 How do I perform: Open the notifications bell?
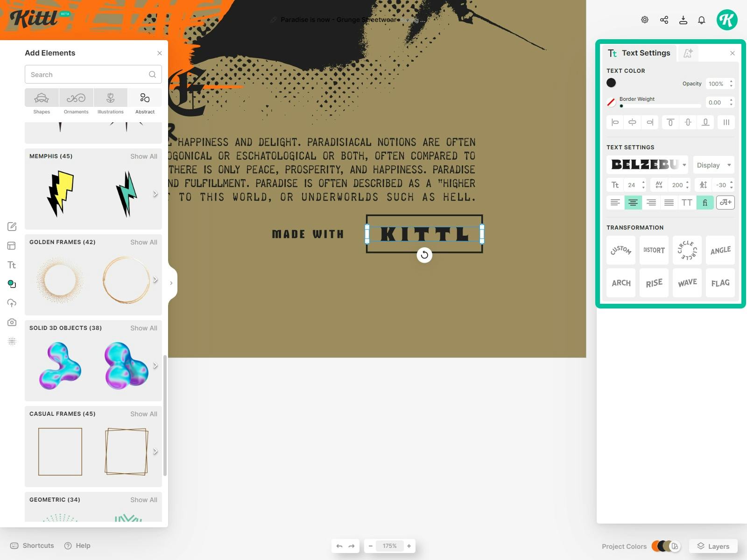pos(701,20)
